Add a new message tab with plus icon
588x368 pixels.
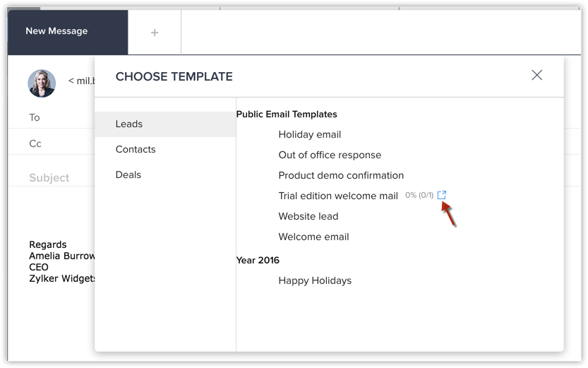(155, 32)
